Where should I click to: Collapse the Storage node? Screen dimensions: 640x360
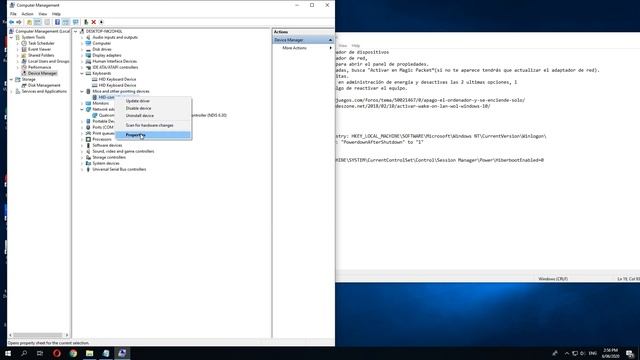tap(11, 80)
